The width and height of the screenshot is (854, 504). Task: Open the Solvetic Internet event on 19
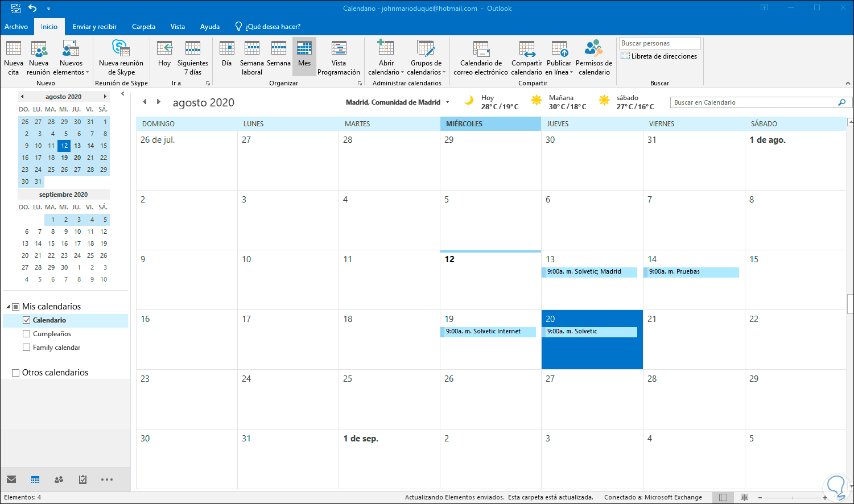point(488,332)
